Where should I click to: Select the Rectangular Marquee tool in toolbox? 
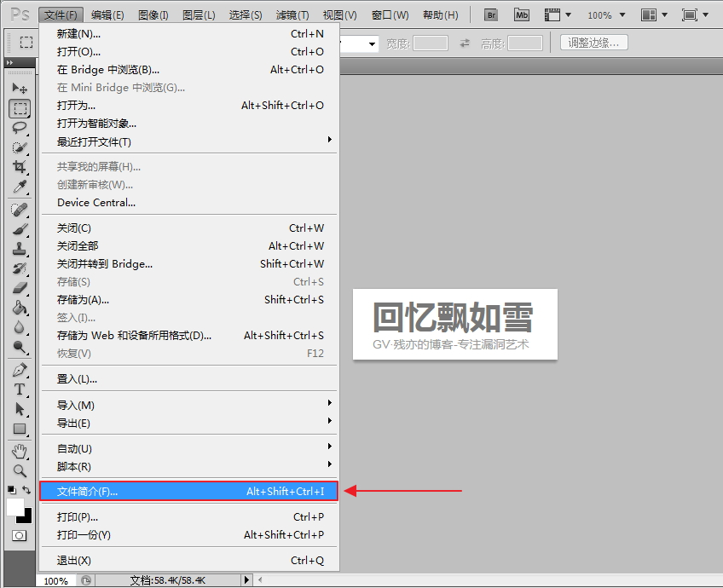[20, 109]
